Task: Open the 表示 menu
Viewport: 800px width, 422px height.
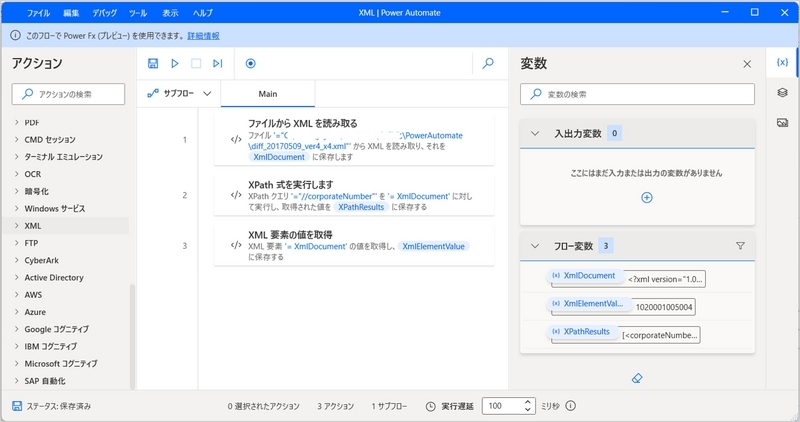Action: pos(170,13)
